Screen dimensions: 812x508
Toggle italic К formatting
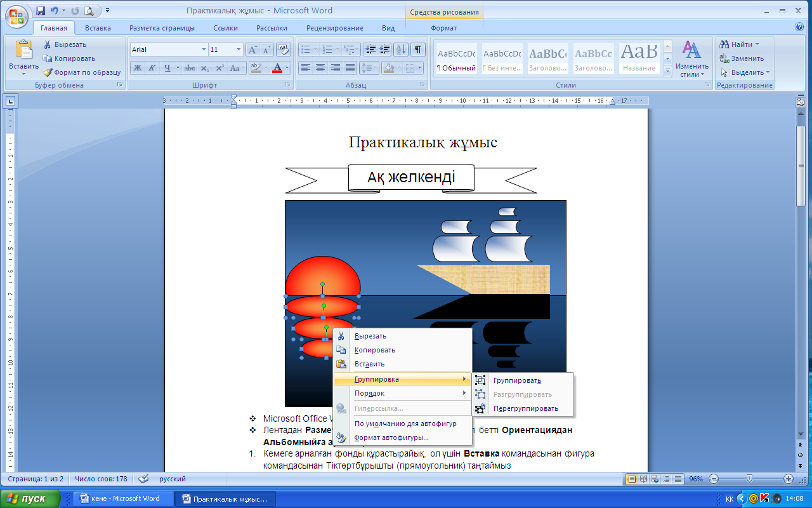coord(152,68)
